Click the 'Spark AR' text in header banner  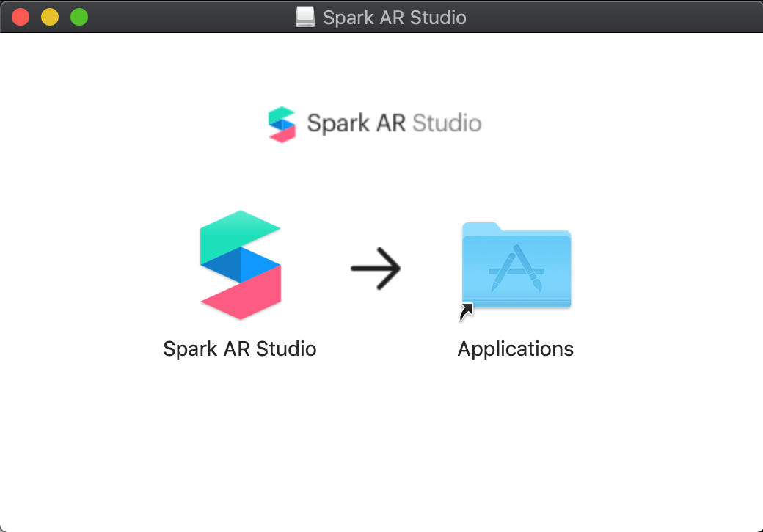pyautogui.click(x=356, y=123)
